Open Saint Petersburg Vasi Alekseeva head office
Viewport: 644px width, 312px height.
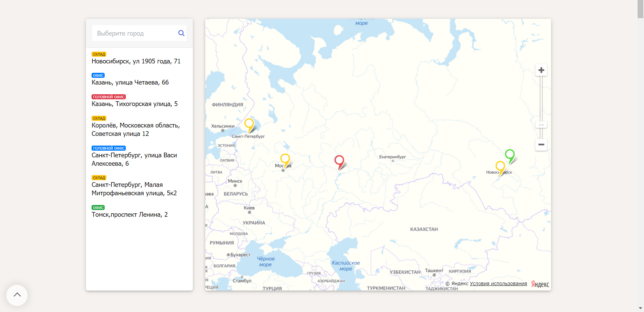134,159
